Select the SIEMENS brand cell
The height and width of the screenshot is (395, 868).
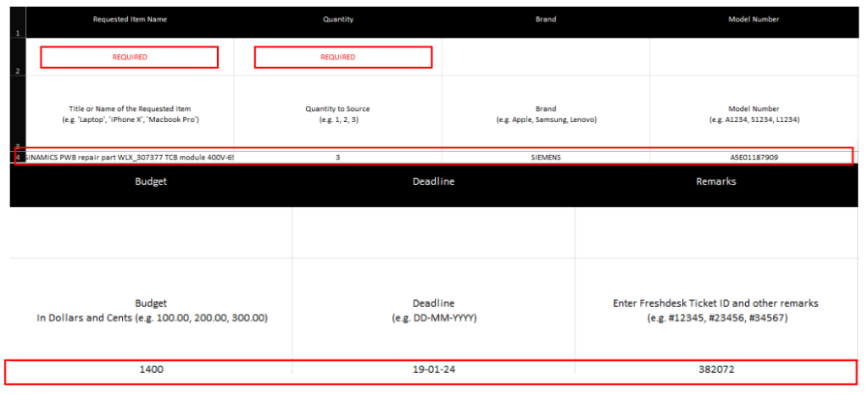click(546, 157)
